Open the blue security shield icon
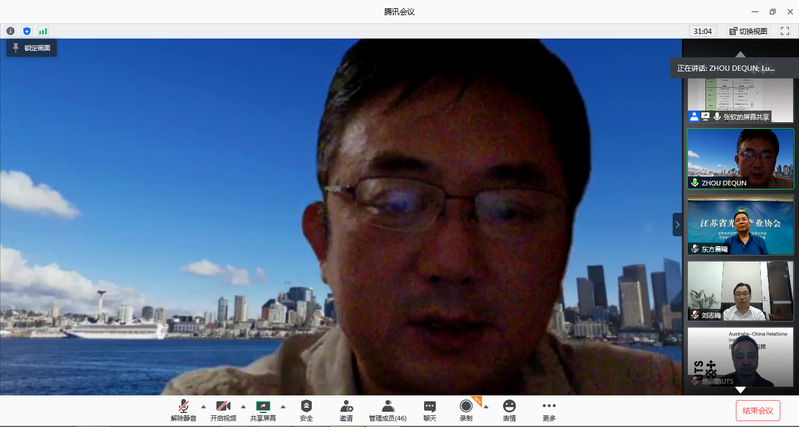 coord(27,31)
